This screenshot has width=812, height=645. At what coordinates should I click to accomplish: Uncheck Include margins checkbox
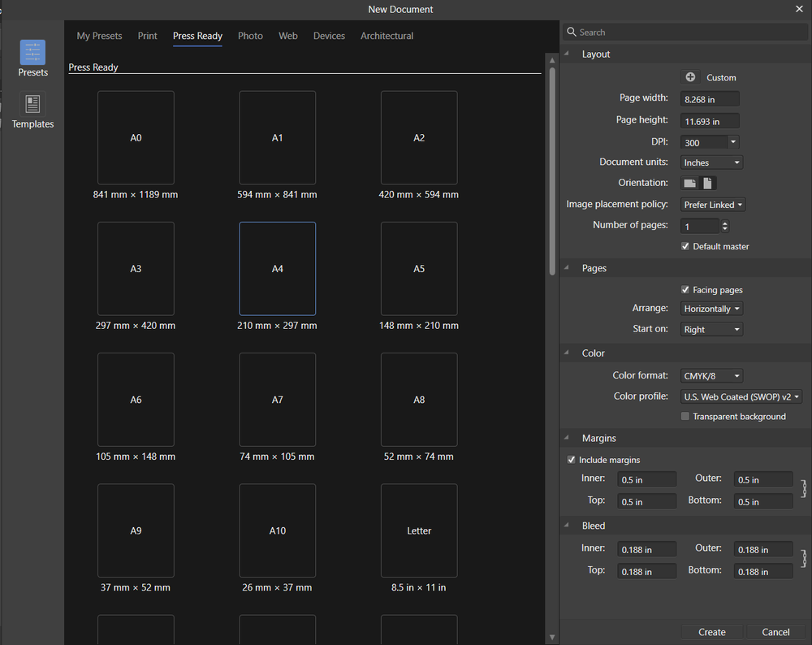[571, 460]
